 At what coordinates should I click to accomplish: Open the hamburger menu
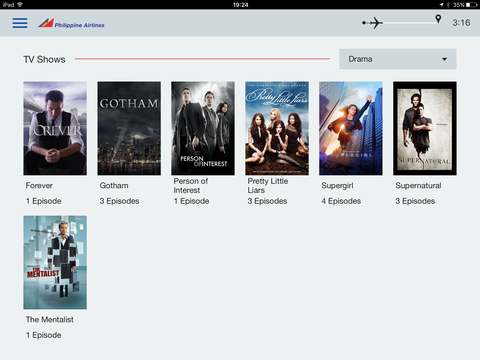[20, 23]
